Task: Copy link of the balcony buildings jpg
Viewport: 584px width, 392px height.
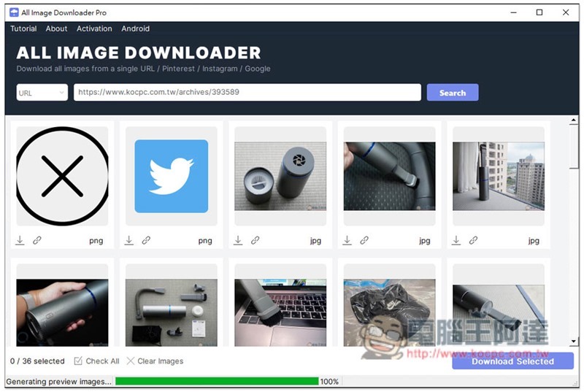Action: [x=473, y=240]
